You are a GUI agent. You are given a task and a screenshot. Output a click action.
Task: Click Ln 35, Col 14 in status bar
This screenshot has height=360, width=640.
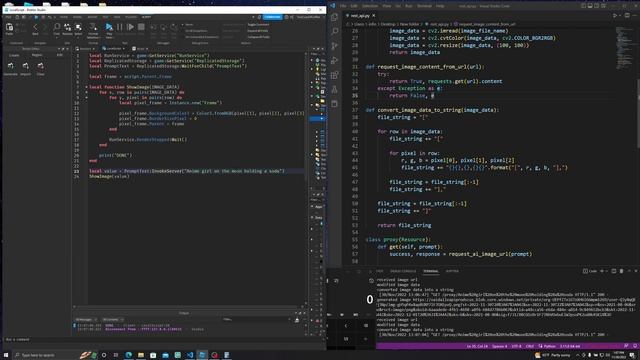click(x=477, y=346)
